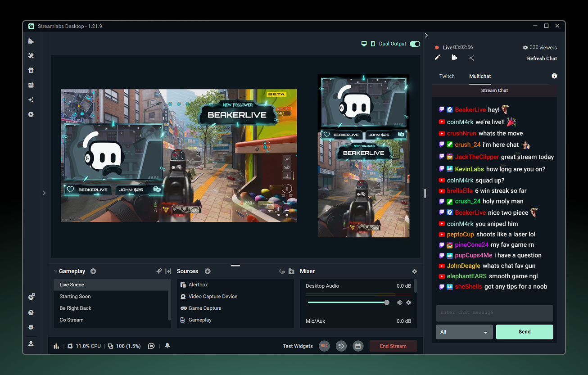This screenshot has height=375, width=588.
Task: Click the notifications bell in status bar
Action: [x=167, y=346]
